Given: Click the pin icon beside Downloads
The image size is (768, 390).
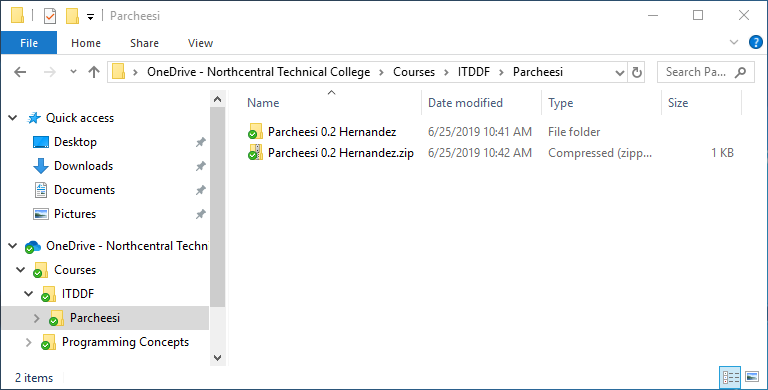Looking at the screenshot, I should pos(200,166).
